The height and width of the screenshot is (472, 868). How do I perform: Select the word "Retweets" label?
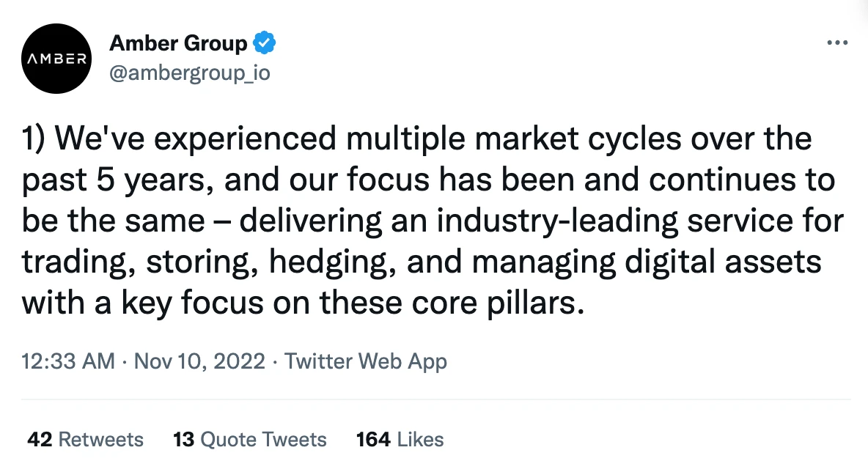tap(101, 439)
